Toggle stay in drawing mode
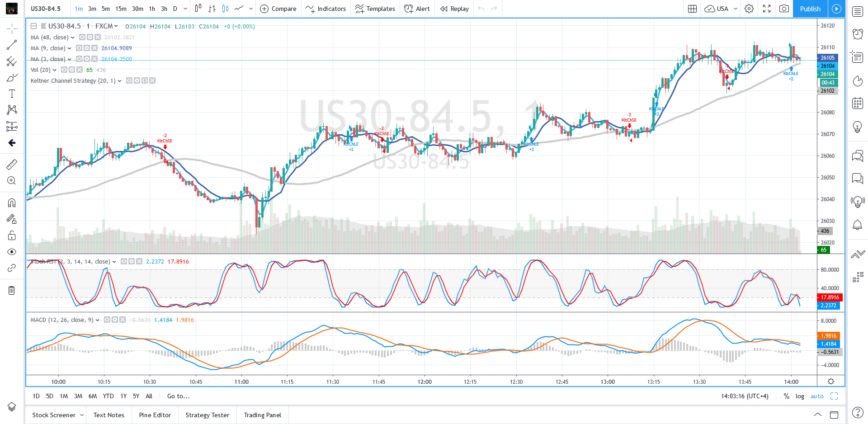Image resolution: width=868 pixels, height=424 pixels. click(x=12, y=219)
